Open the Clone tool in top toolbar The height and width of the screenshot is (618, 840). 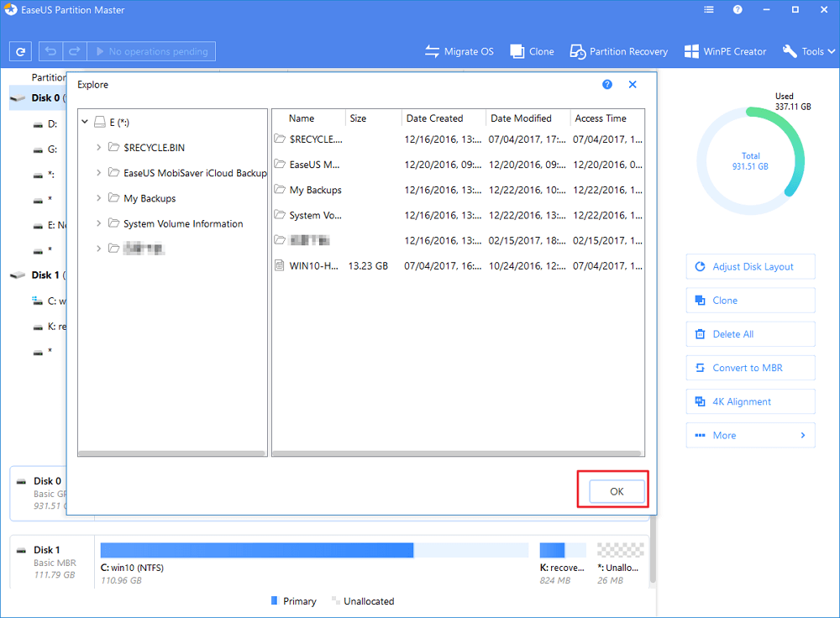(x=532, y=51)
